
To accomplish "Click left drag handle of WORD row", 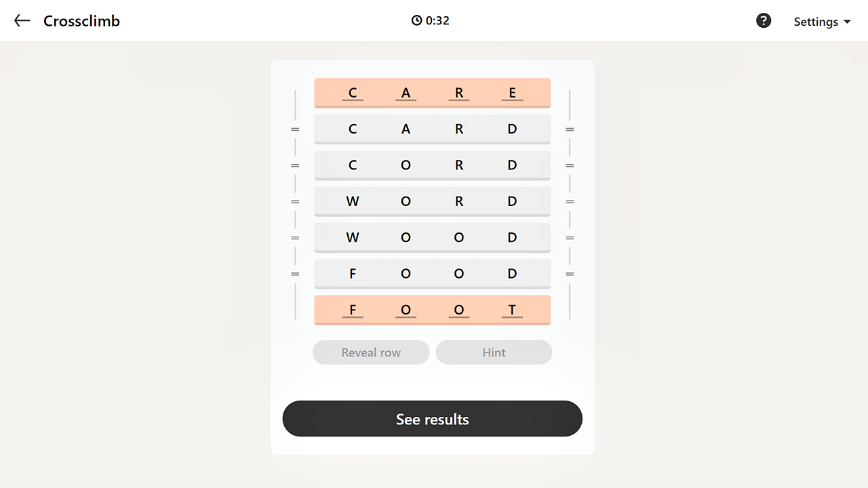I will pyautogui.click(x=295, y=201).
